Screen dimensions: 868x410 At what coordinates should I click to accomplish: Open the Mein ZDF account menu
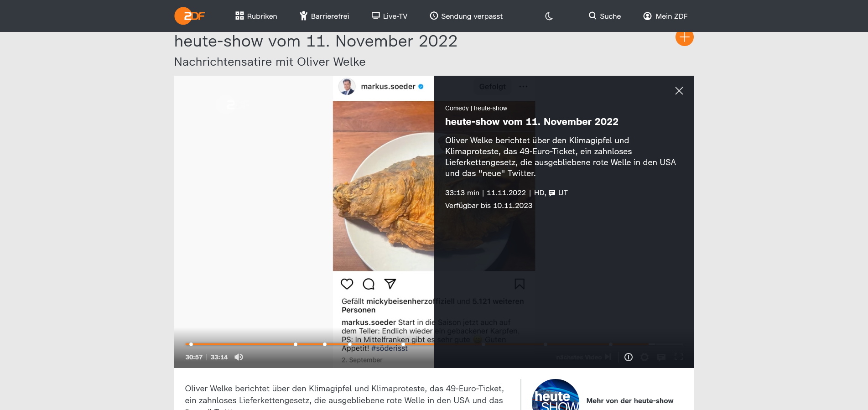point(665,16)
